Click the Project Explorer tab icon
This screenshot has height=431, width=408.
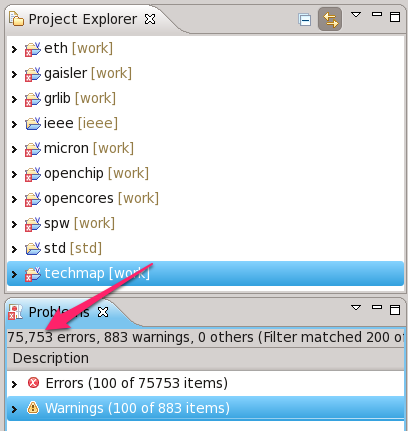[x=16, y=19]
